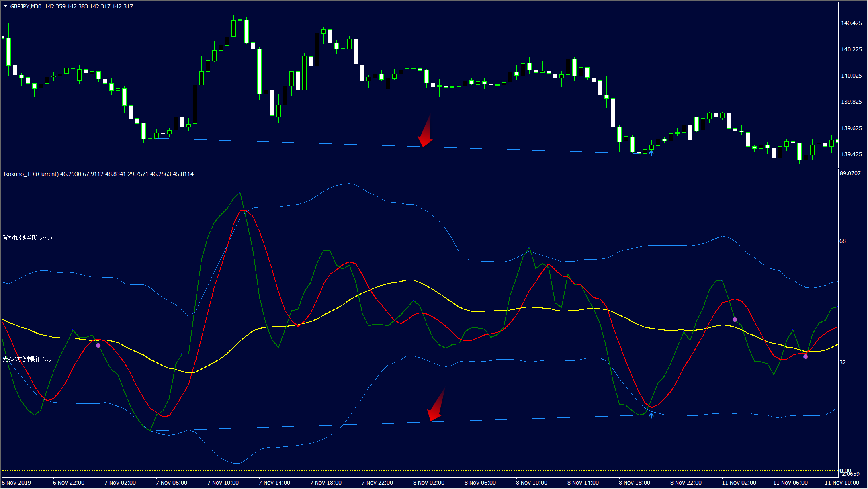Click blue up arrow in indicator window
This screenshot has width=868, height=489.
coord(651,415)
